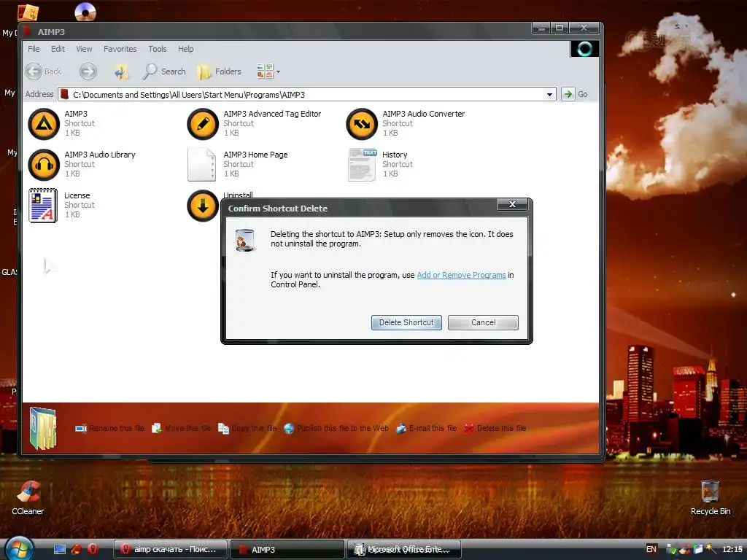Cancel the shortcut deletion dialog
This screenshot has width=747, height=560.
pyautogui.click(x=483, y=322)
